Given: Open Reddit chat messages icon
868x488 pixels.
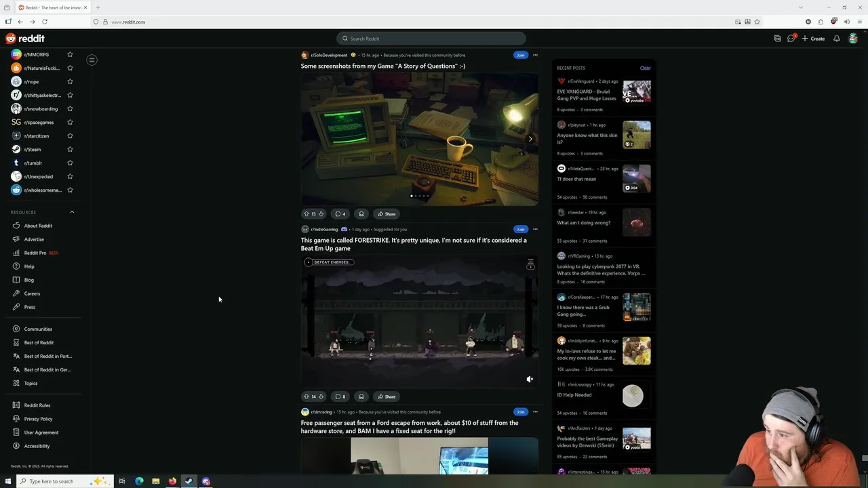Looking at the screenshot, I should [x=791, y=39].
